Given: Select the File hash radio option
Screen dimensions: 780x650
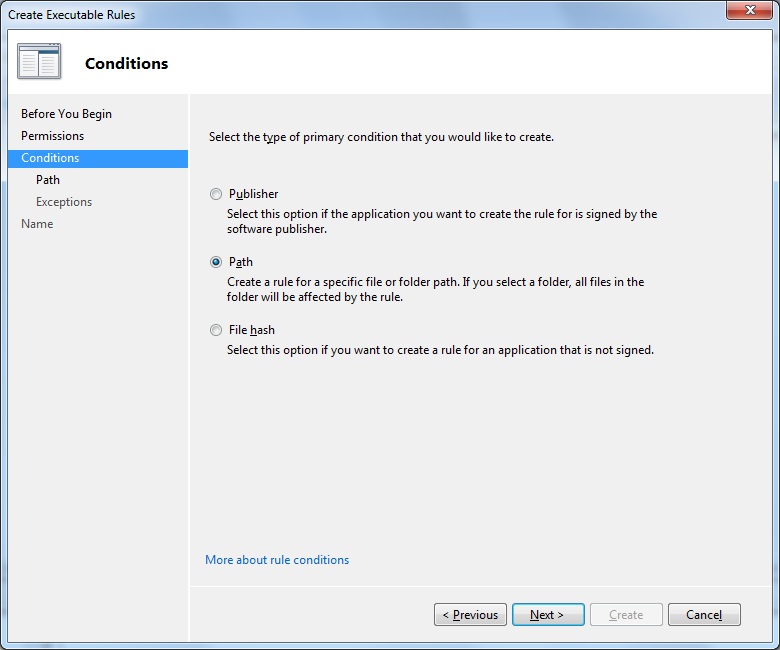Looking at the screenshot, I should [216, 330].
